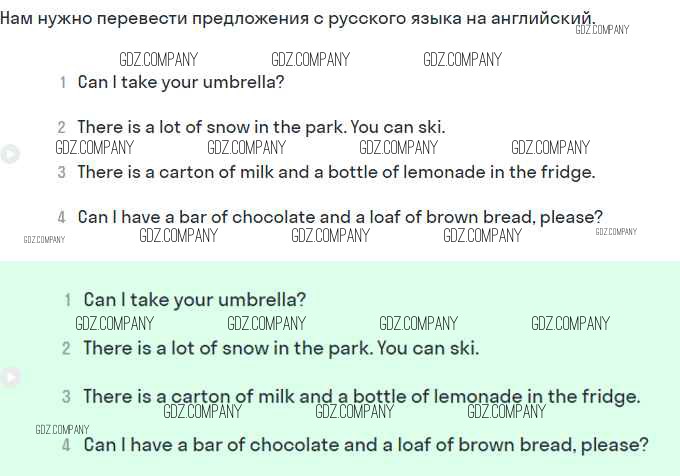Click 'Can I take your umbrella?' in green section
Screen dimensions: 680x476
[195, 299]
